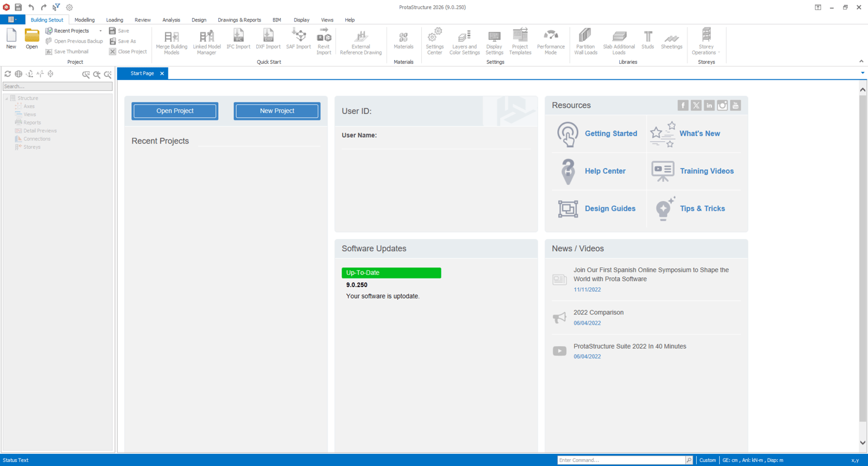Click the SAF Import icon
The width and height of the screenshot is (868, 466).
pyautogui.click(x=299, y=39)
